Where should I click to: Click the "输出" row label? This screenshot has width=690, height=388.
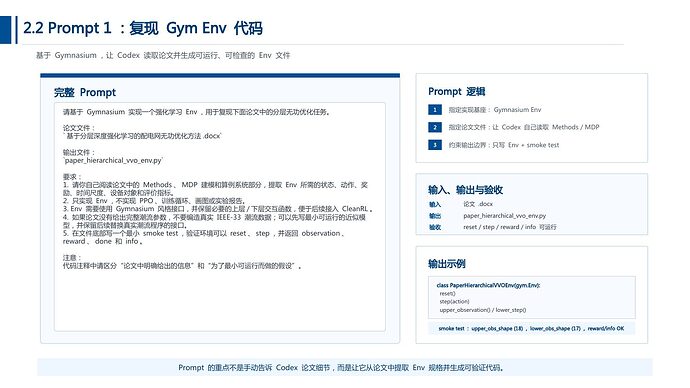pos(435,216)
